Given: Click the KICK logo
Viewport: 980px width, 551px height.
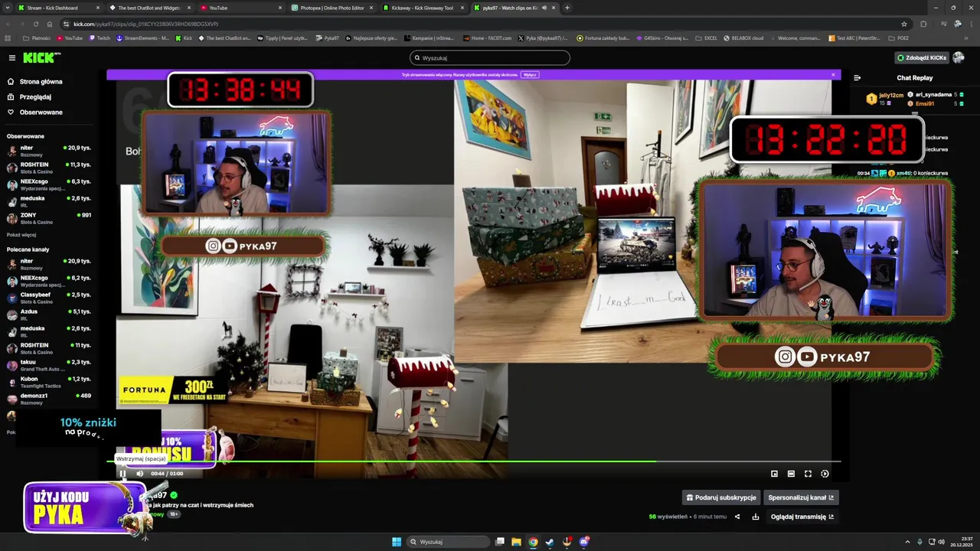Looking at the screenshot, I should pos(41,57).
